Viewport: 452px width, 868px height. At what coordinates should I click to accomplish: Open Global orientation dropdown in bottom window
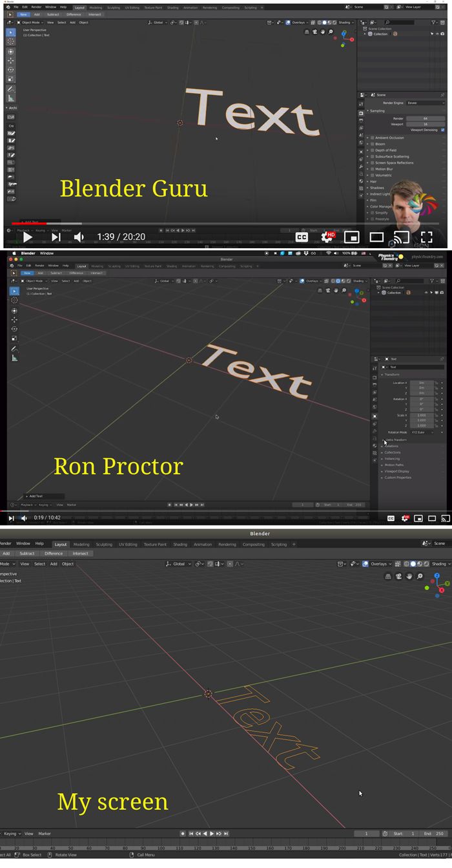pyautogui.click(x=178, y=564)
